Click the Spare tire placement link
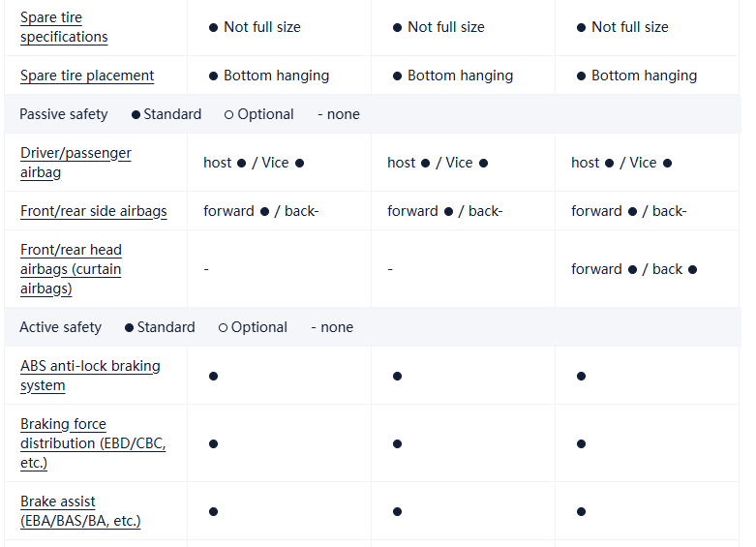756x547 pixels. 87,76
